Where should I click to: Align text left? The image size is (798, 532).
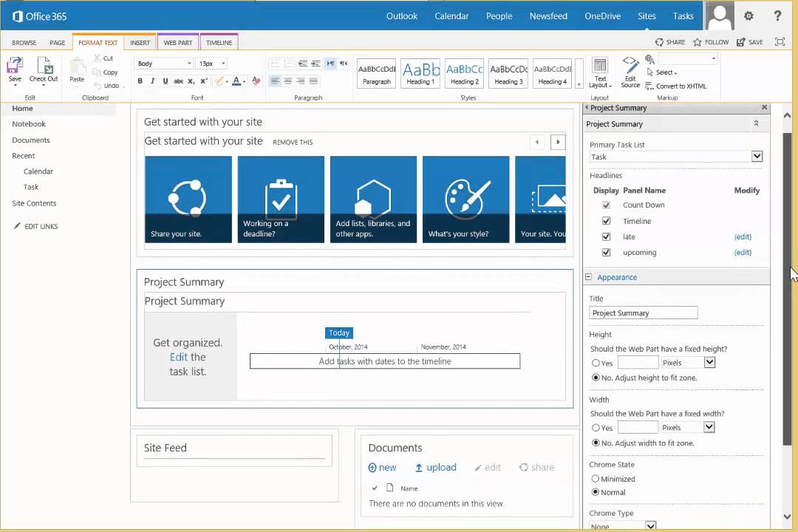click(x=275, y=81)
